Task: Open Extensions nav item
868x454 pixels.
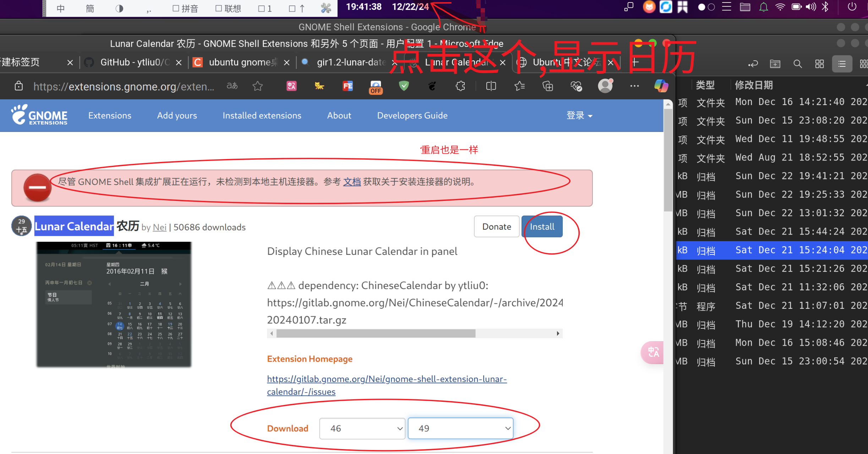Action: coord(110,115)
